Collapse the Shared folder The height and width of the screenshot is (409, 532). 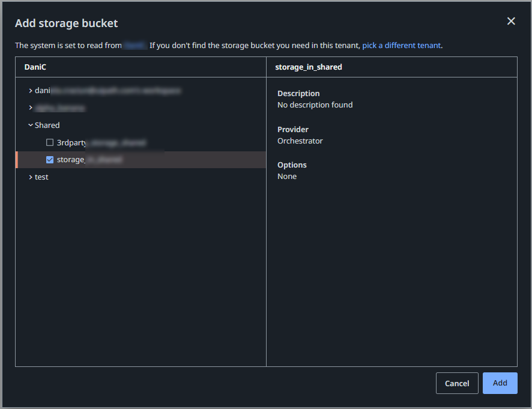(x=31, y=125)
